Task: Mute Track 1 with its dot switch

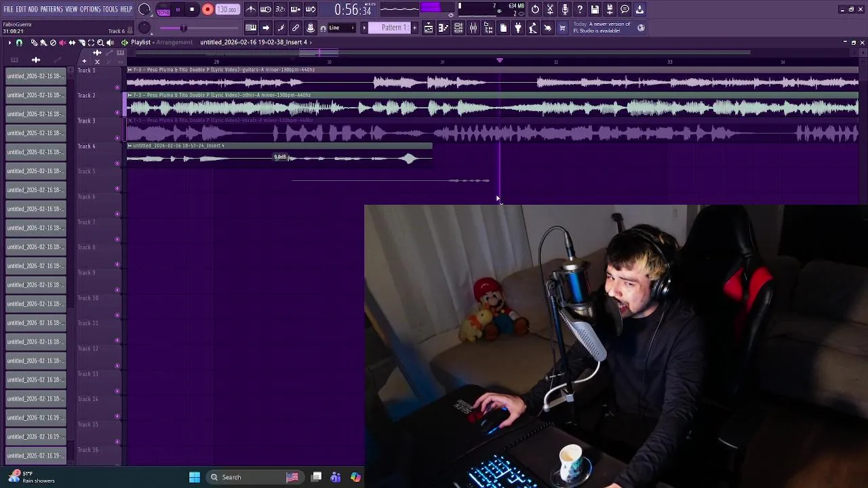Action: point(117,87)
